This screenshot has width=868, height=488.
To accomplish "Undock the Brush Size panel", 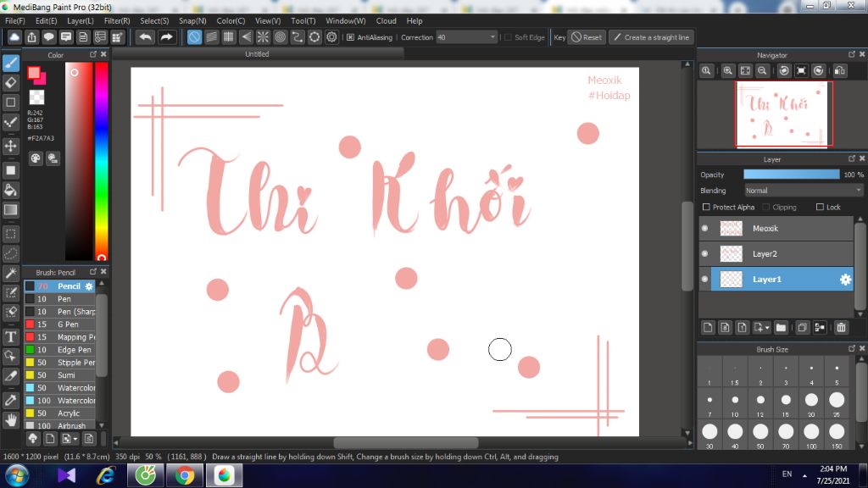I will [851, 348].
